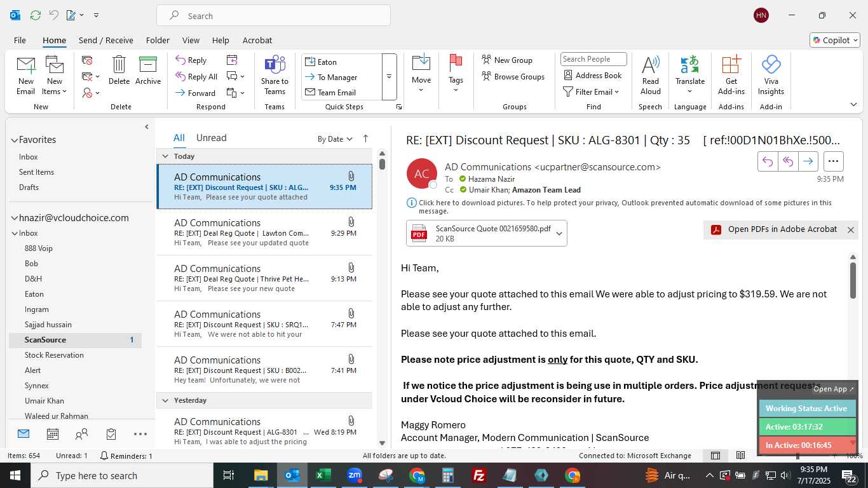Open the Translate button
The width and height of the screenshot is (868, 488).
690,75
